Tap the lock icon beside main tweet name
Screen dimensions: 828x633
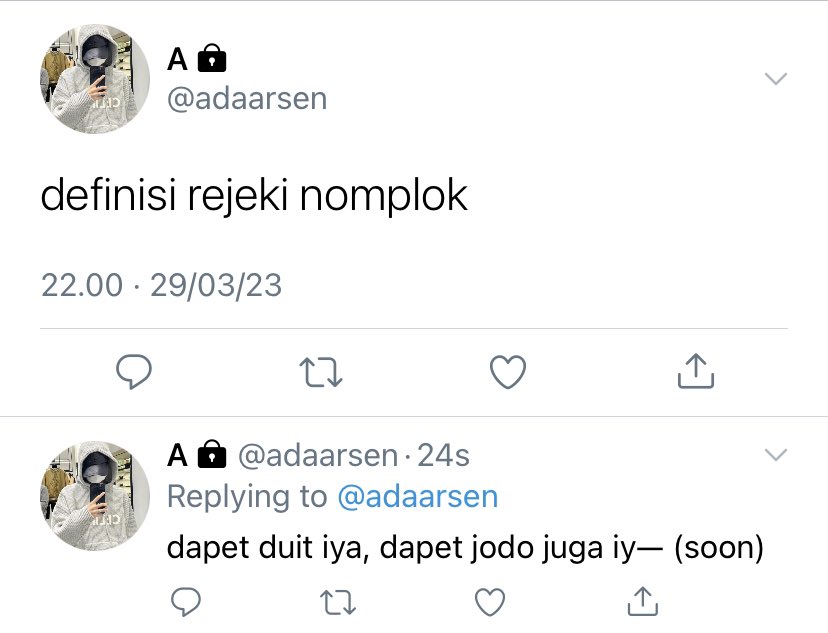coord(212,58)
